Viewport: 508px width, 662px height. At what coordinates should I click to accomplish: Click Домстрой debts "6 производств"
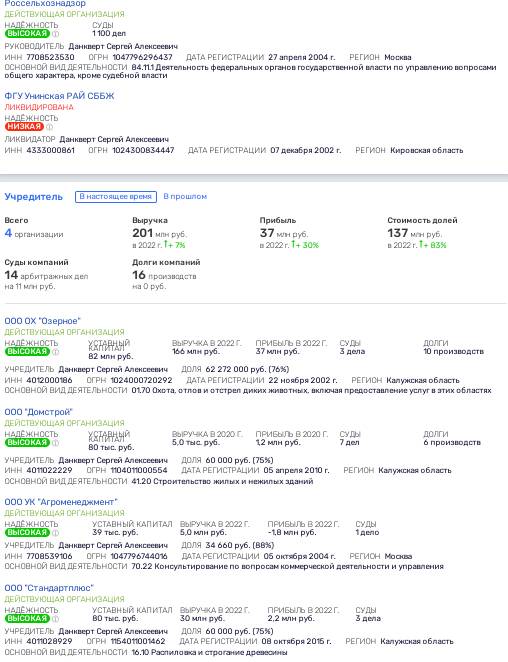[452, 442]
